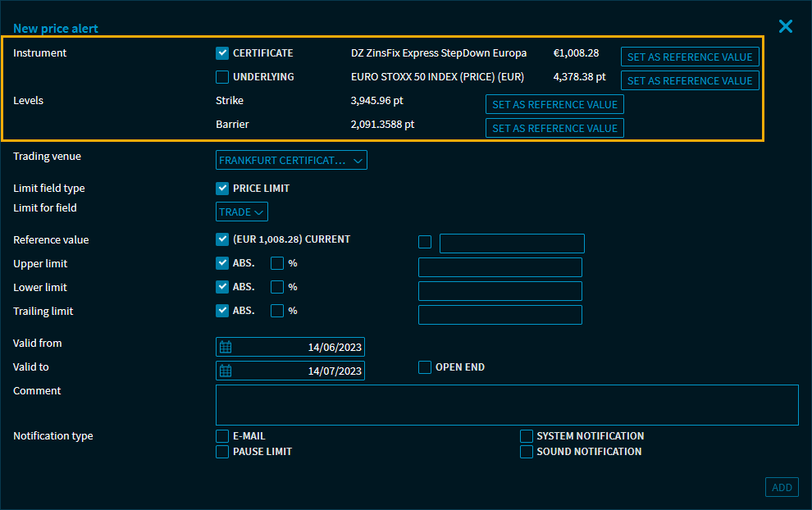The width and height of the screenshot is (812, 510).
Task: Set Barrier level as reference value
Action: 554,128
